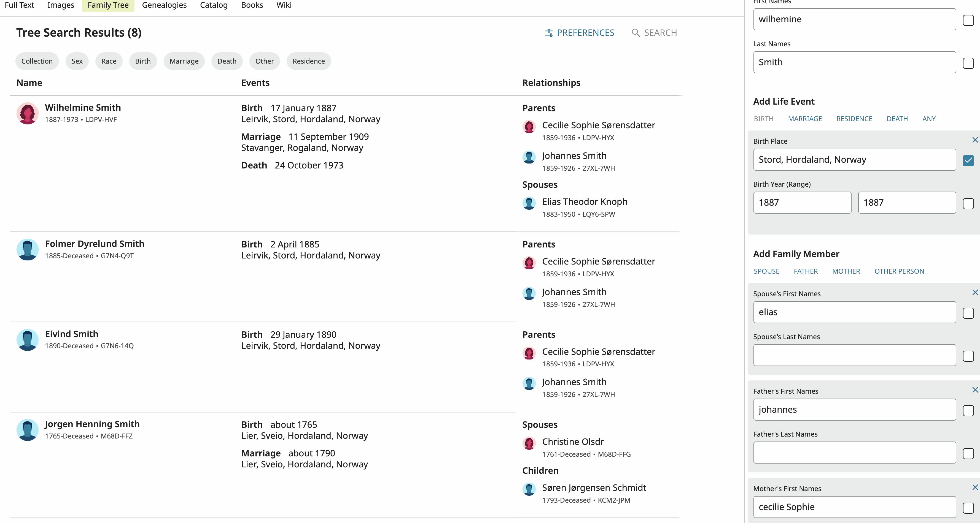This screenshot has width=980, height=523.
Task: Click Wilhelmine Smith's portrait avatar
Action: [27, 113]
